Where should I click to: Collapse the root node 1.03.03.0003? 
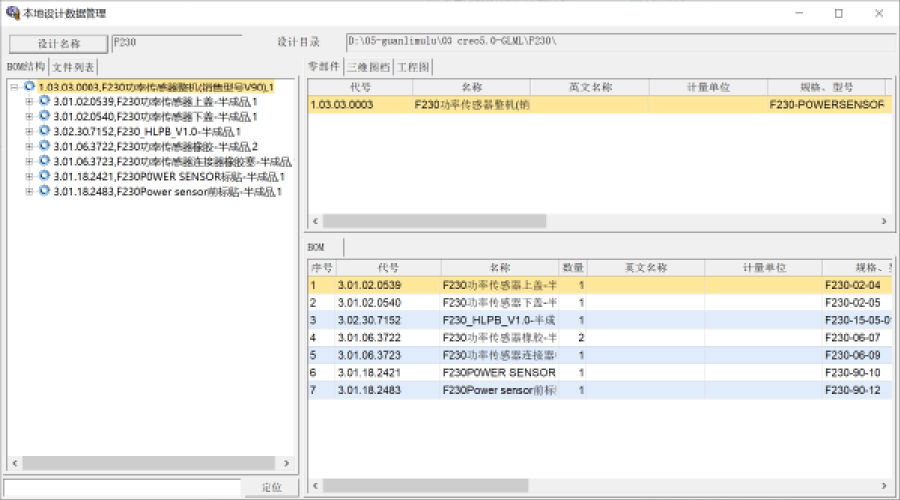pos(15,87)
